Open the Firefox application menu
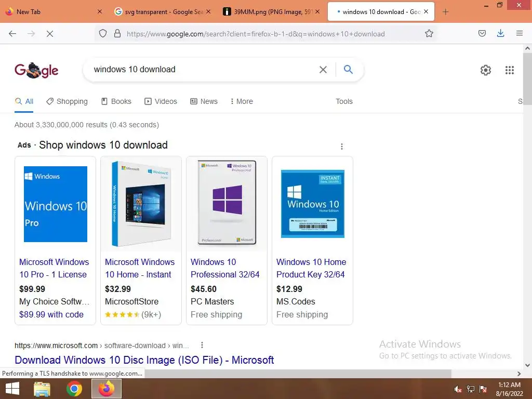The image size is (532, 399). click(520, 33)
